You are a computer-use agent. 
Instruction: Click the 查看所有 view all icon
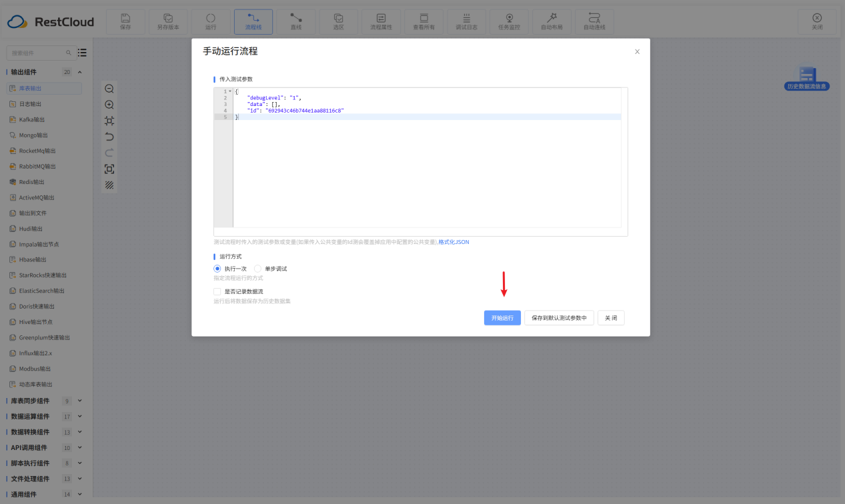(424, 21)
